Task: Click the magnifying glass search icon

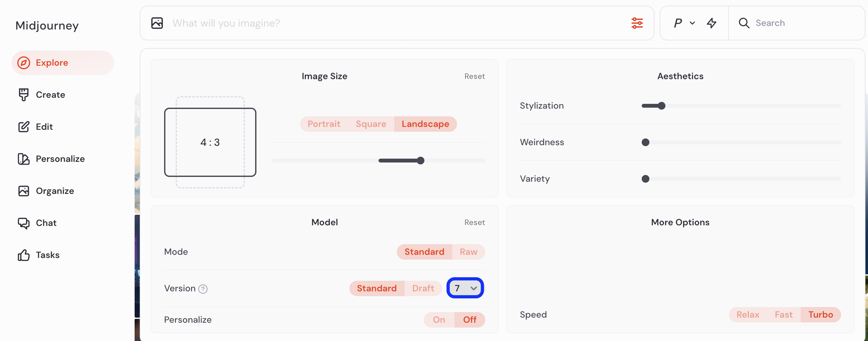Action: click(x=744, y=23)
